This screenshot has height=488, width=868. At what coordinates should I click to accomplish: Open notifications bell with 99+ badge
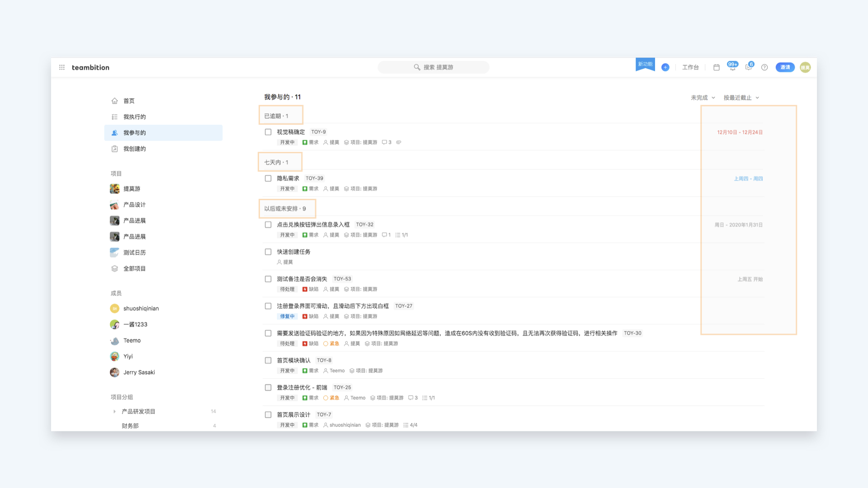pos(732,66)
